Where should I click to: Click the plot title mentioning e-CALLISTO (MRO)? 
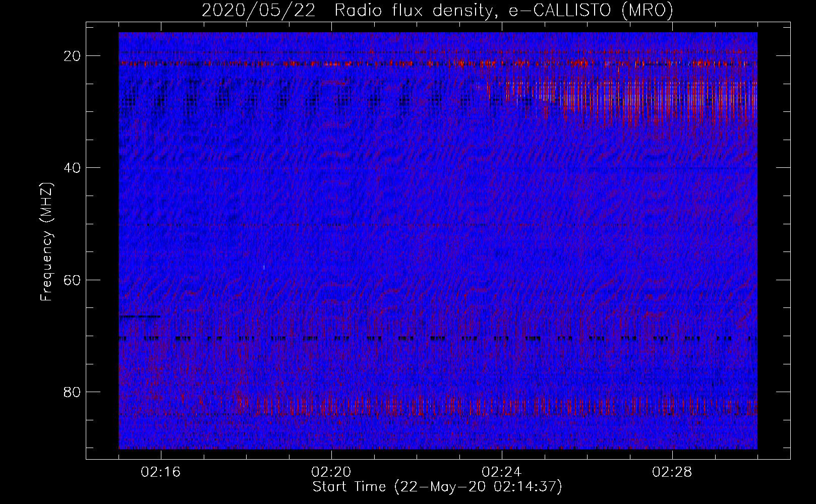click(437, 10)
